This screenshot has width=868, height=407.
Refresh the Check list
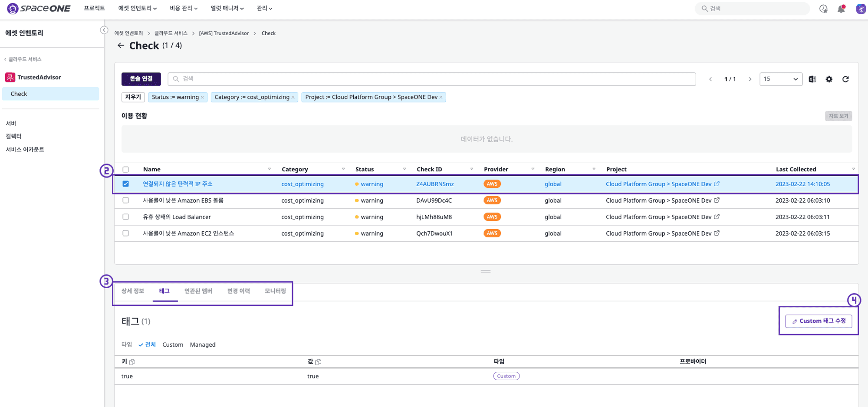(845, 79)
